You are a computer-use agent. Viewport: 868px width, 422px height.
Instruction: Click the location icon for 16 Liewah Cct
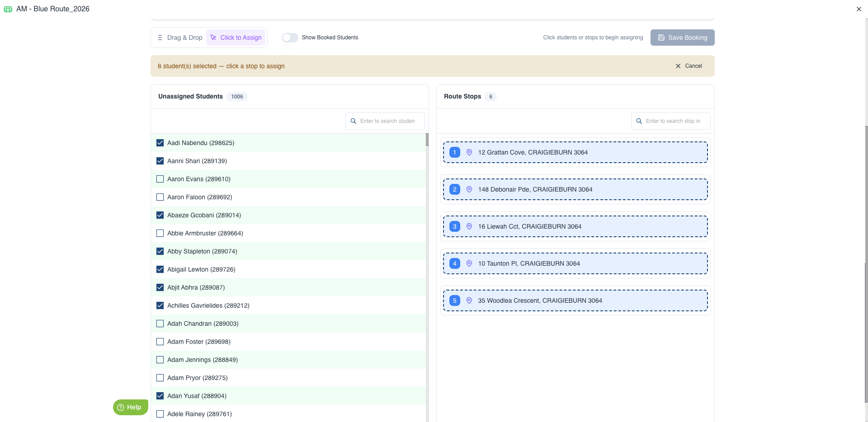coord(469,226)
